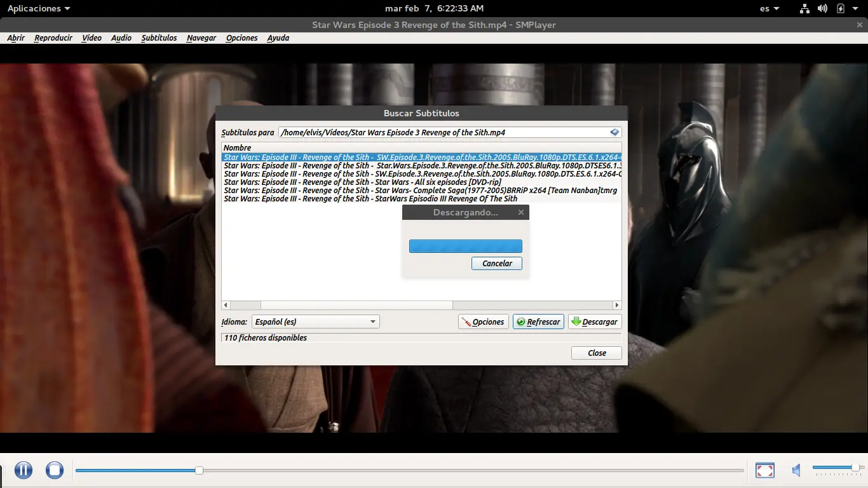This screenshot has width=868, height=488.
Task: Open the Abrir menu
Action: click(x=16, y=37)
